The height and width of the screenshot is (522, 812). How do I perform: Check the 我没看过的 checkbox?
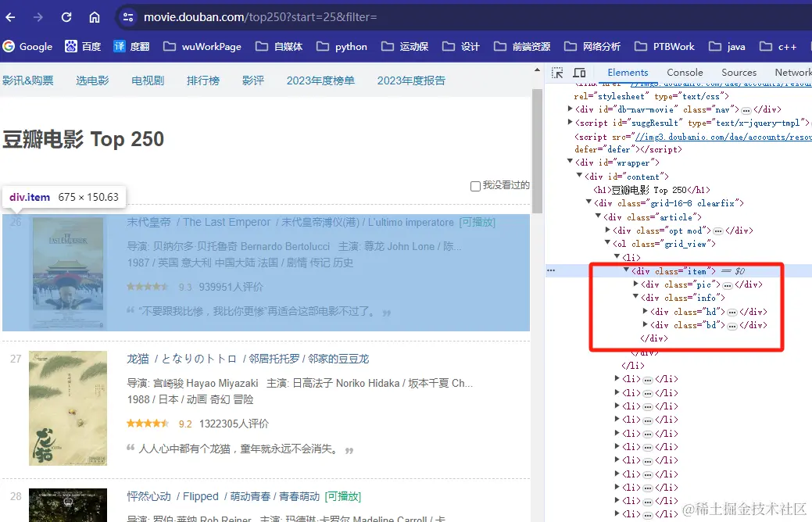(x=475, y=186)
